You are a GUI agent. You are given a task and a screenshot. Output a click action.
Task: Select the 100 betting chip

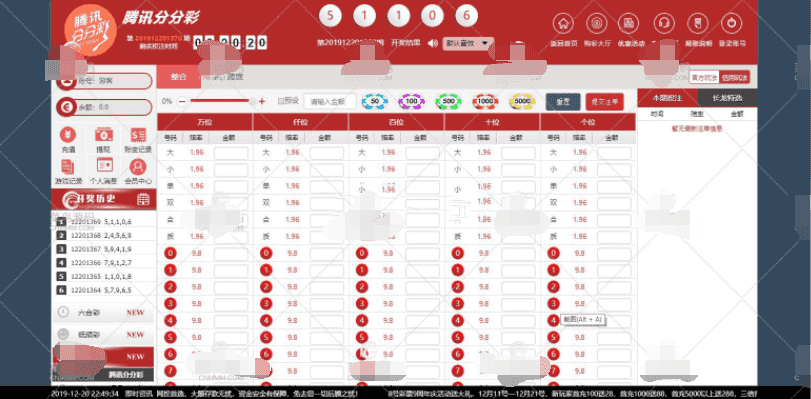(x=411, y=101)
